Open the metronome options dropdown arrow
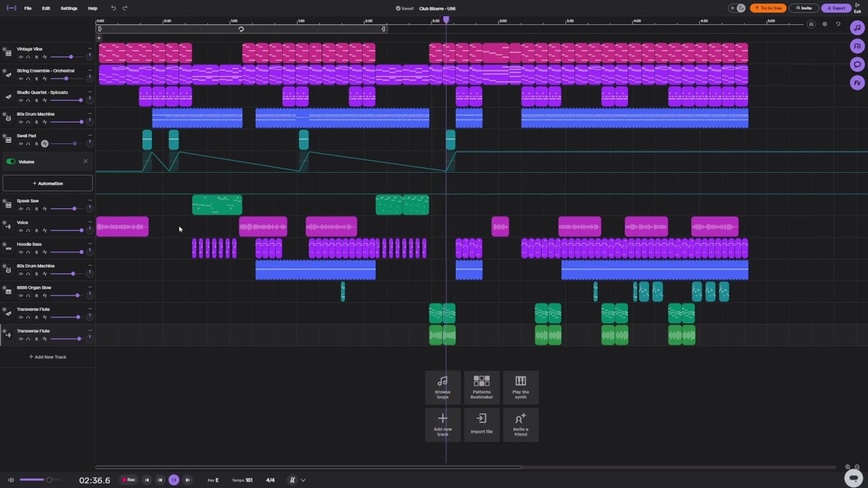868x488 pixels. point(303,480)
